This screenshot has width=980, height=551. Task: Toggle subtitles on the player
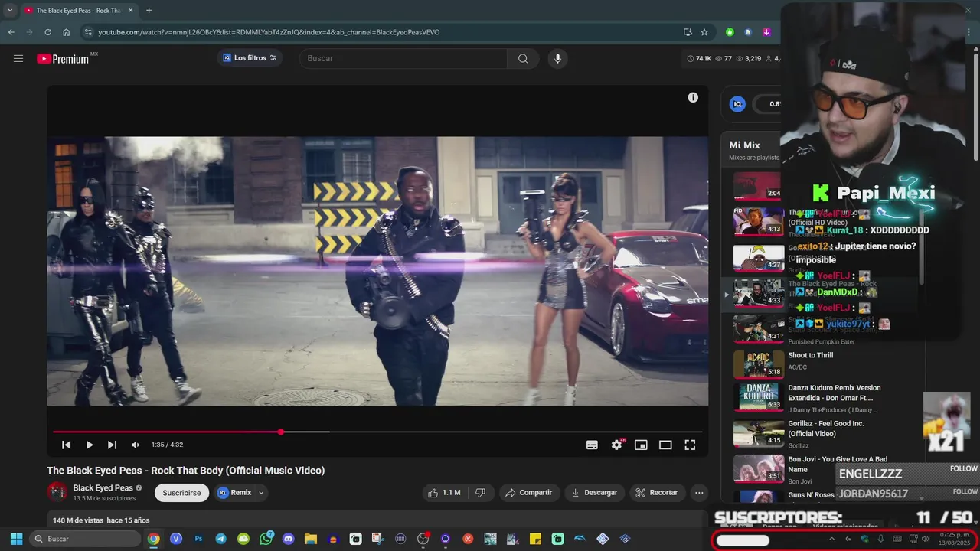coord(592,445)
